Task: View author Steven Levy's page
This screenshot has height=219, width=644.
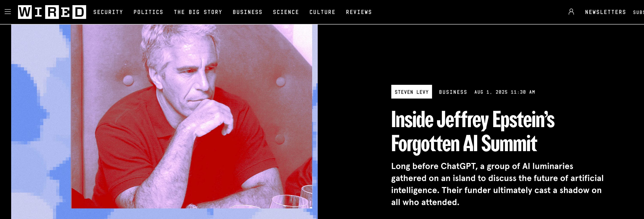Action: (411, 92)
